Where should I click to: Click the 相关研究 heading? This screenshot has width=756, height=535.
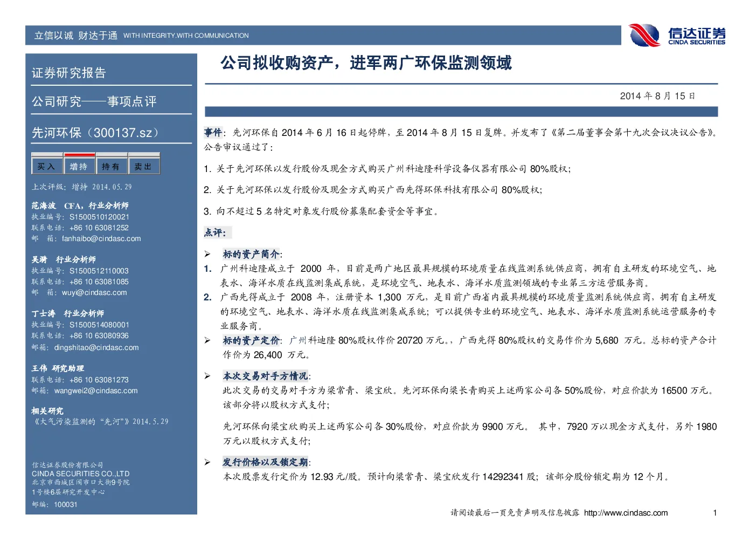[x=47, y=411]
